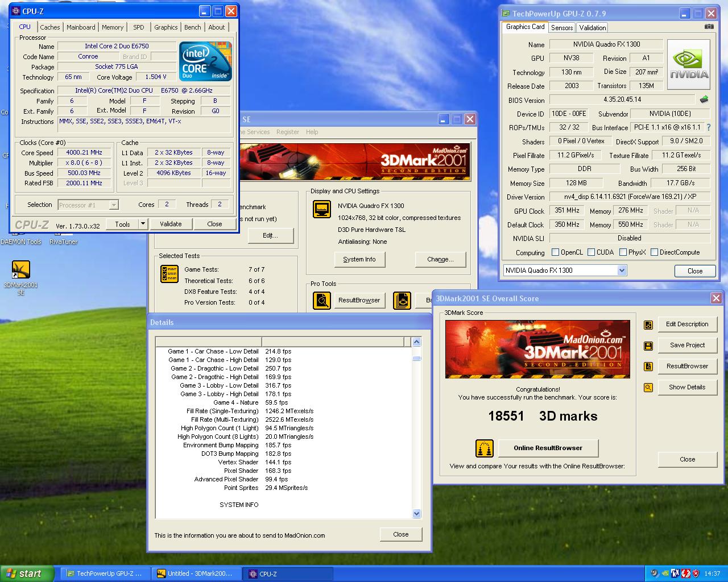Click the Online ResultBrowser tree icon
The height and width of the screenshot is (582, 728).
tap(485, 448)
